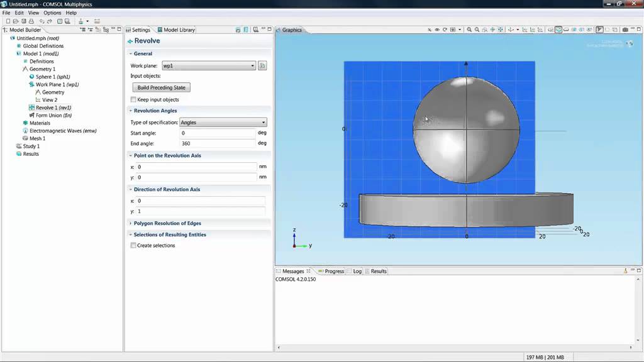
Task: Open the Options menu
Action: 52,13
